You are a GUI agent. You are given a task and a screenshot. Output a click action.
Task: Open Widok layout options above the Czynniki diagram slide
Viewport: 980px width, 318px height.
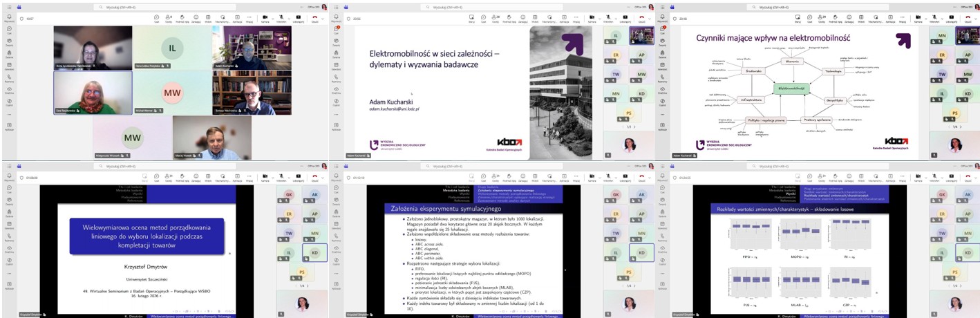[862, 18]
